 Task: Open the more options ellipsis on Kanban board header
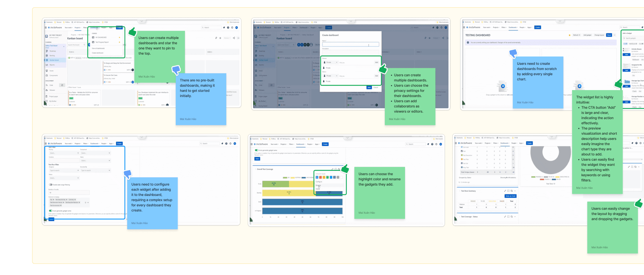pyautogui.click(x=238, y=38)
